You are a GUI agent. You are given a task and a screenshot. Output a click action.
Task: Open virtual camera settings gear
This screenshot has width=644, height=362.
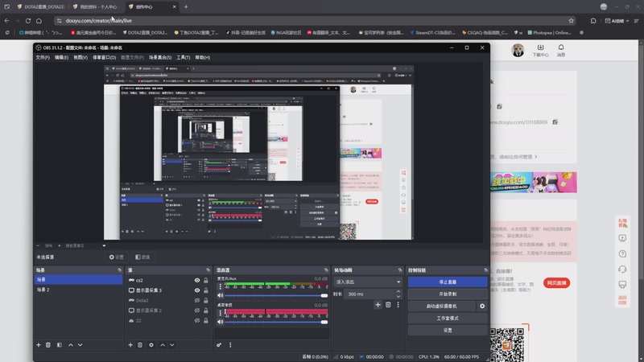tap(482, 306)
